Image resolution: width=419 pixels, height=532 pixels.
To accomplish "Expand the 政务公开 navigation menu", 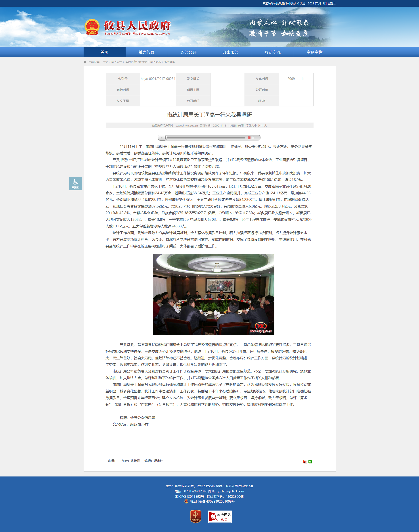I will (x=188, y=52).
